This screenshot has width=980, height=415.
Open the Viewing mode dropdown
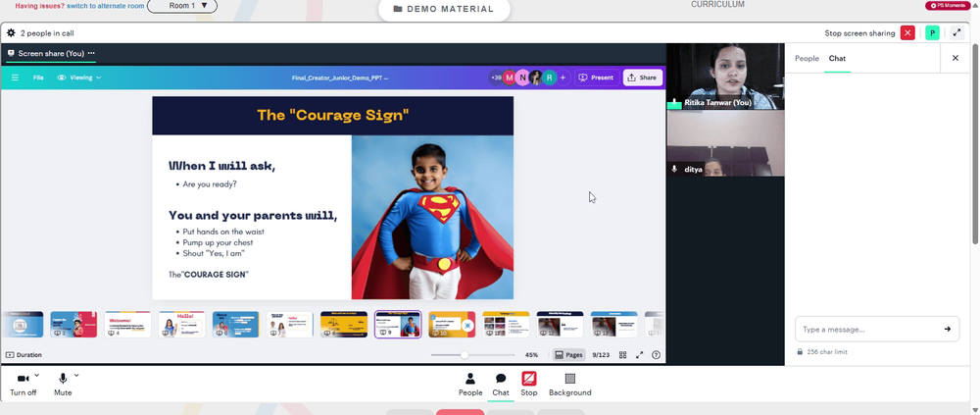coord(79,78)
